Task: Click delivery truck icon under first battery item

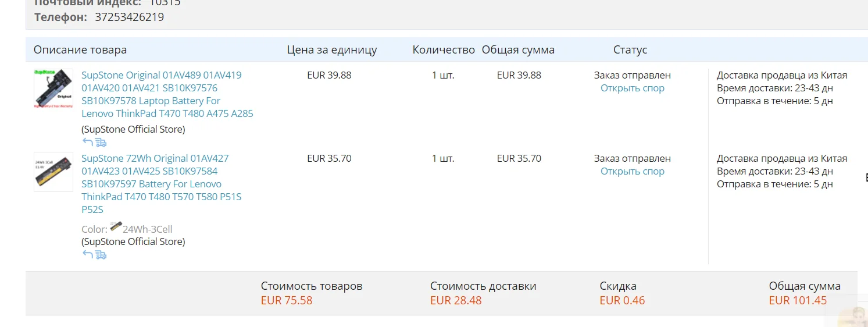Action: 101,142
